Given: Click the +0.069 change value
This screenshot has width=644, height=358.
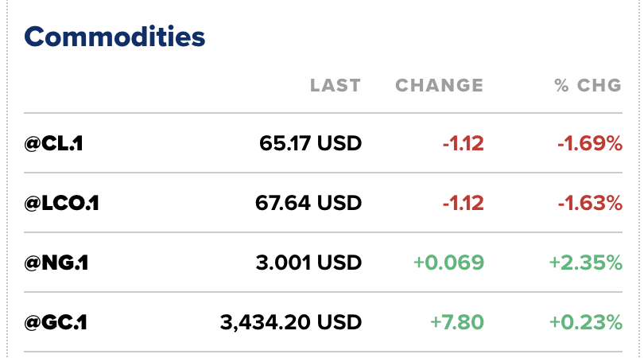Looking at the screenshot, I should click(448, 263).
